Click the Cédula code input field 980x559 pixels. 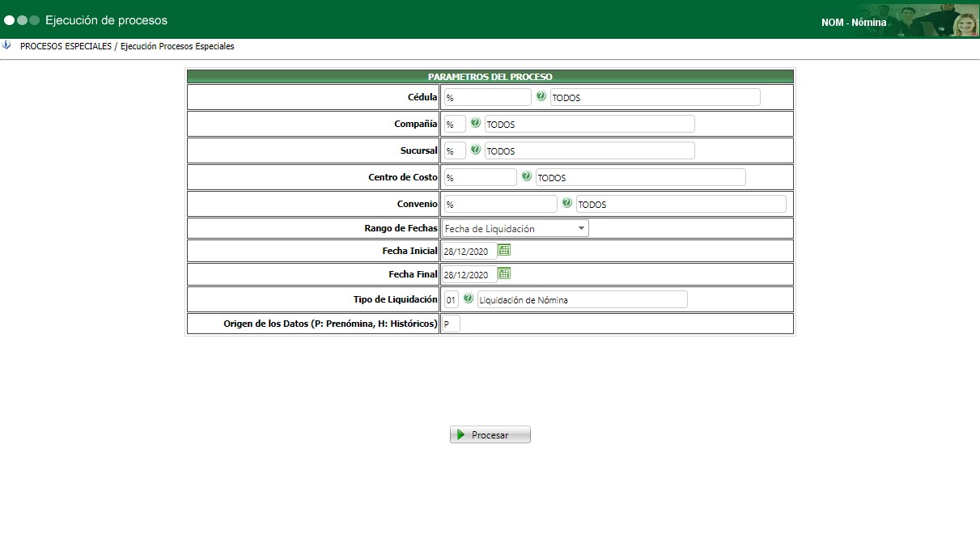pos(488,97)
